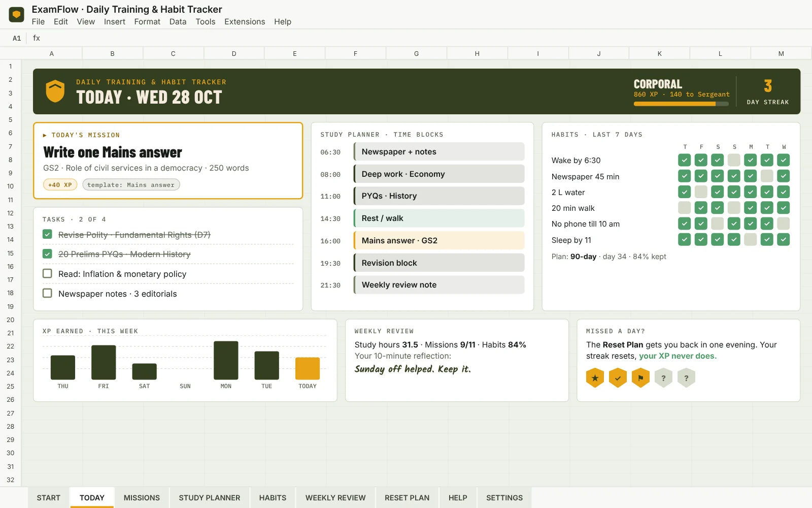Open the SETTINGS sheet tab
The image size is (812, 508).
click(x=504, y=498)
